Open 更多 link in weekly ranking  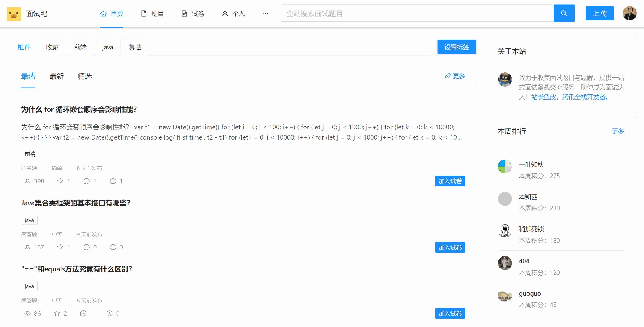618,131
